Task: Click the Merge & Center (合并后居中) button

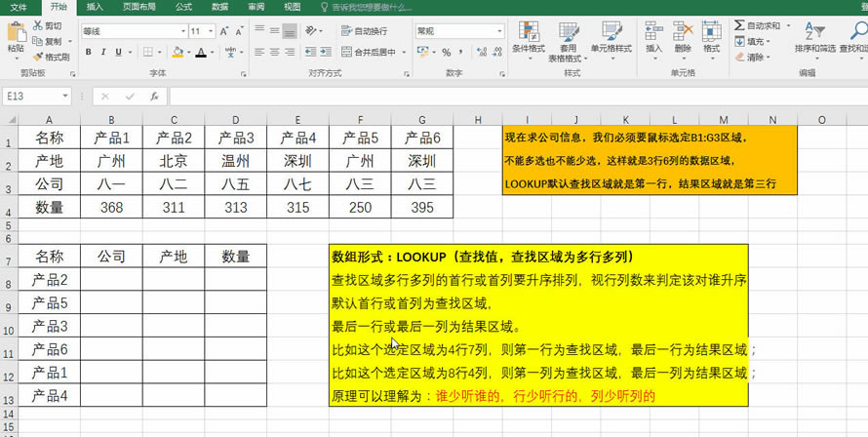Action: (369, 52)
